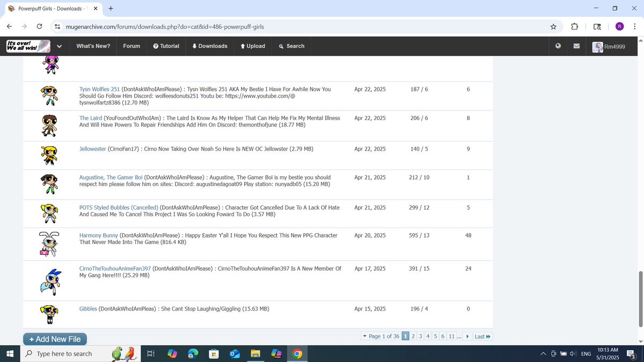Go to page 6 in pagination

click(443, 336)
